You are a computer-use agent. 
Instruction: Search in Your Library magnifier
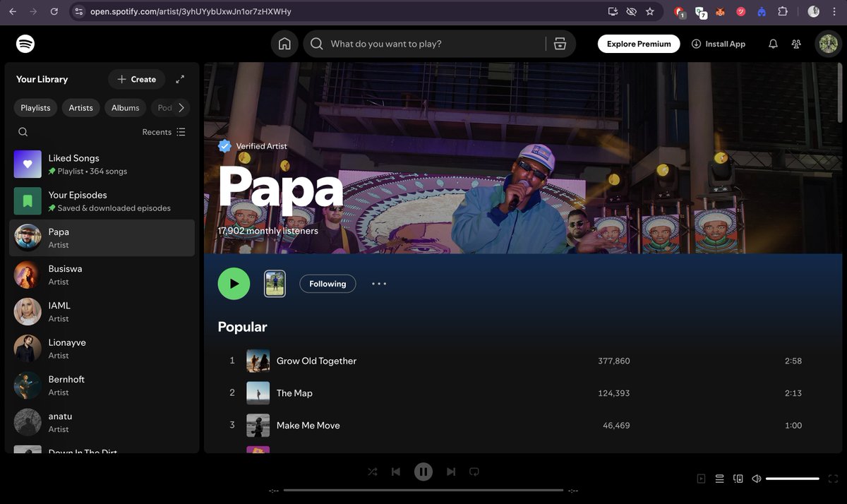click(x=23, y=132)
